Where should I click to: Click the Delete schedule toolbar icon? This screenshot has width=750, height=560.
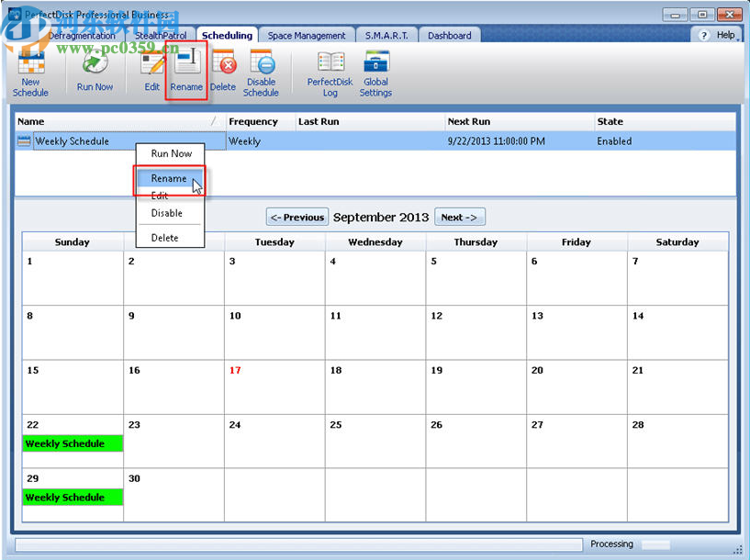(223, 73)
